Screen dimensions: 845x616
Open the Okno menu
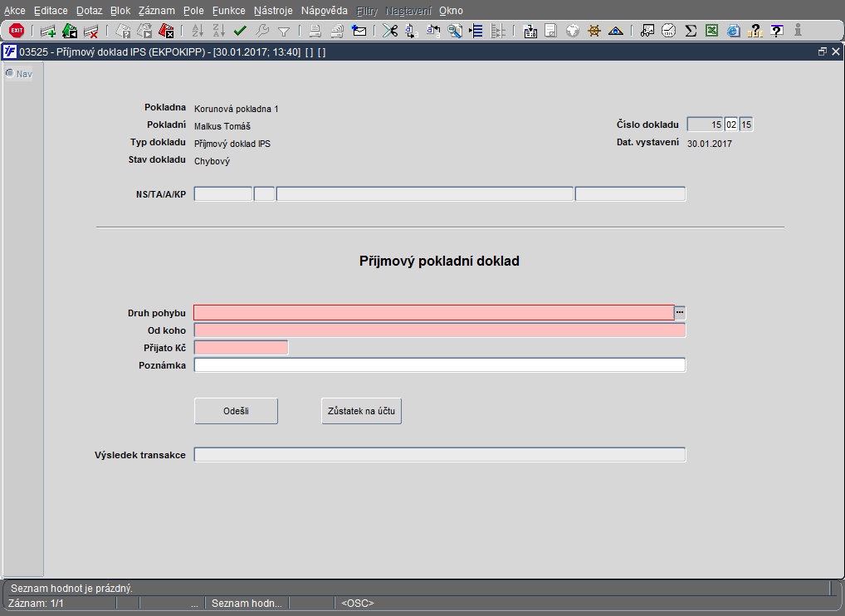(451, 10)
